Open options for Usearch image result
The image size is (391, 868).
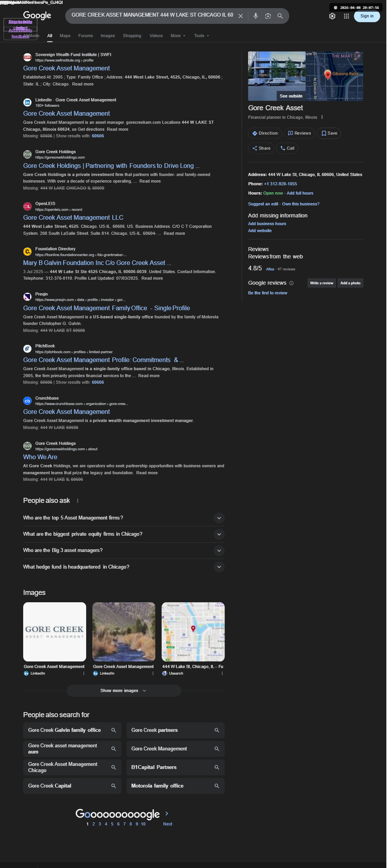(222, 673)
